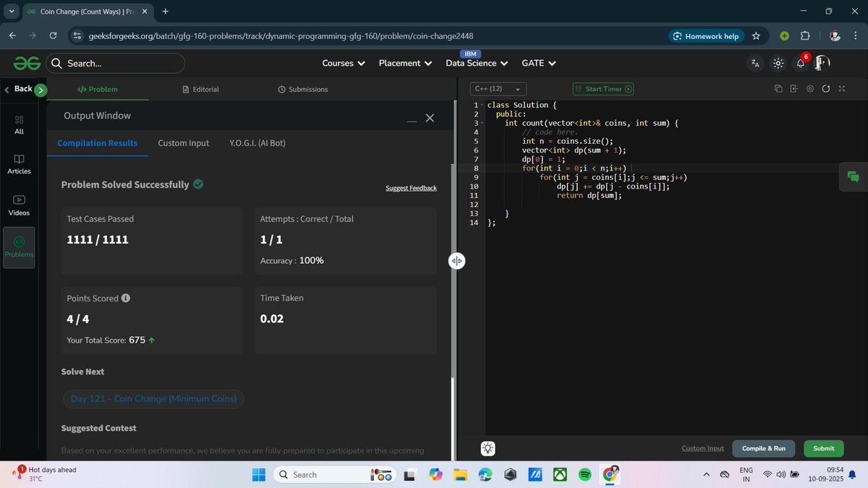Open editor settings gear
This screenshot has width=868, height=488.
tap(810, 89)
